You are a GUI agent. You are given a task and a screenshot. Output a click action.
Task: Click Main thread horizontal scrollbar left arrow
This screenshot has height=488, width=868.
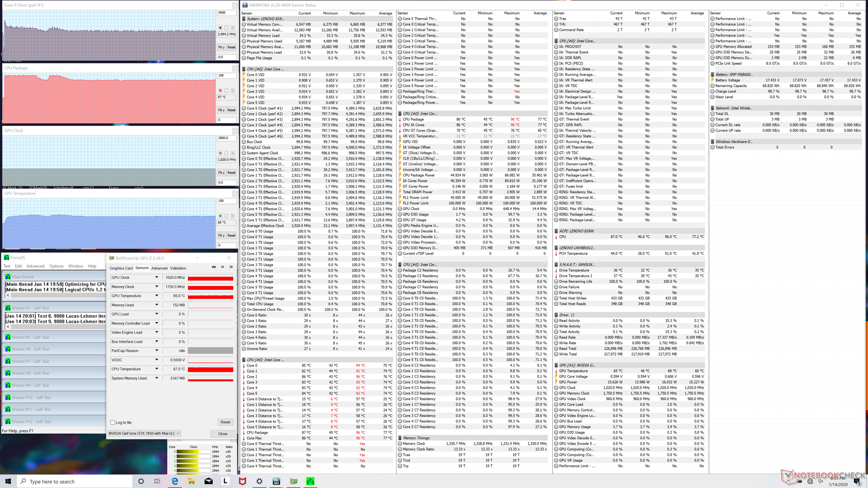(x=8, y=296)
